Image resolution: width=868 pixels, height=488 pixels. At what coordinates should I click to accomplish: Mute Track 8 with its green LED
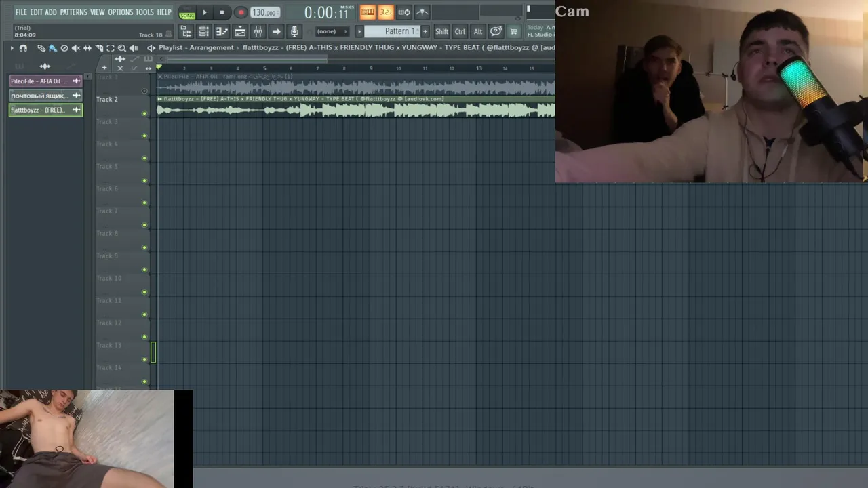click(144, 247)
